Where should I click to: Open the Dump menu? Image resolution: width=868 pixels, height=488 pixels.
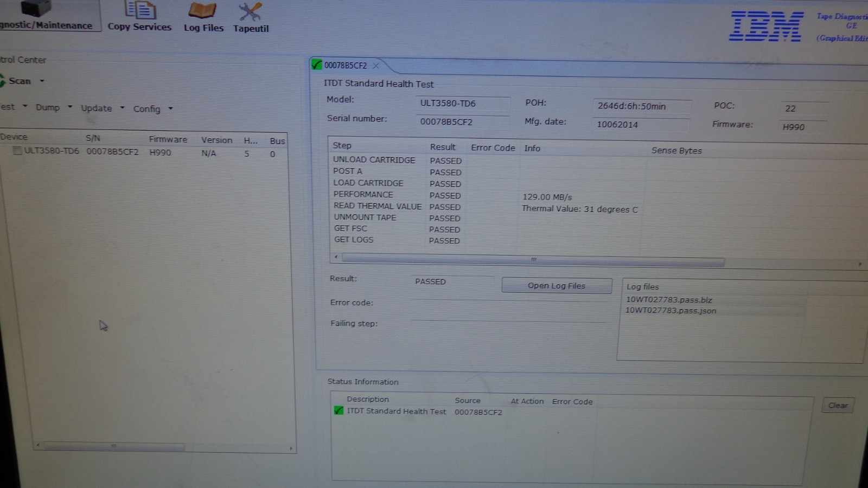pos(48,107)
